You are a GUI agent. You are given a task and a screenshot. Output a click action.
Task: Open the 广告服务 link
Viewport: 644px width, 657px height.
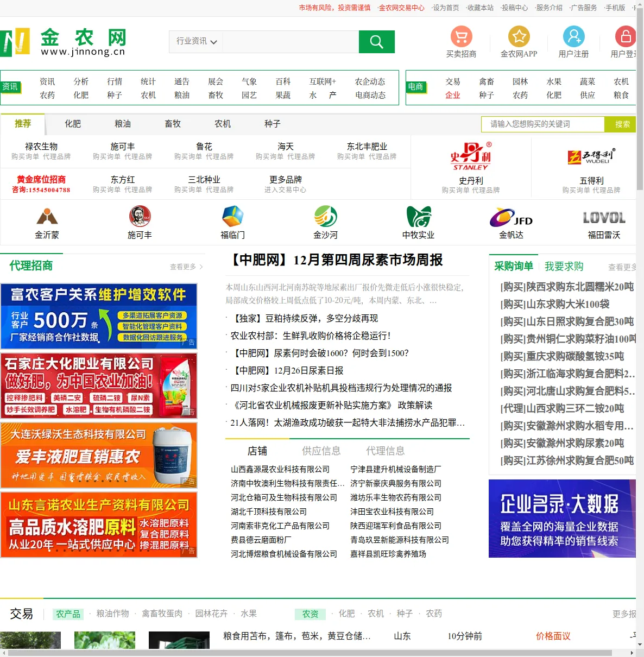point(584,8)
